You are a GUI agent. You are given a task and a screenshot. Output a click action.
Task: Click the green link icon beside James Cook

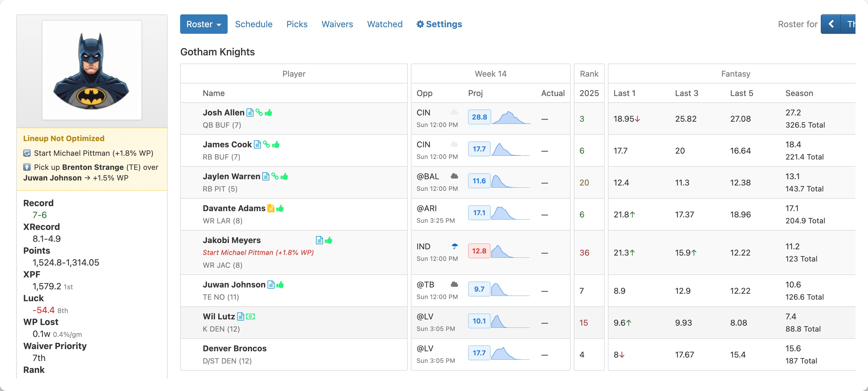click(266, 144)
